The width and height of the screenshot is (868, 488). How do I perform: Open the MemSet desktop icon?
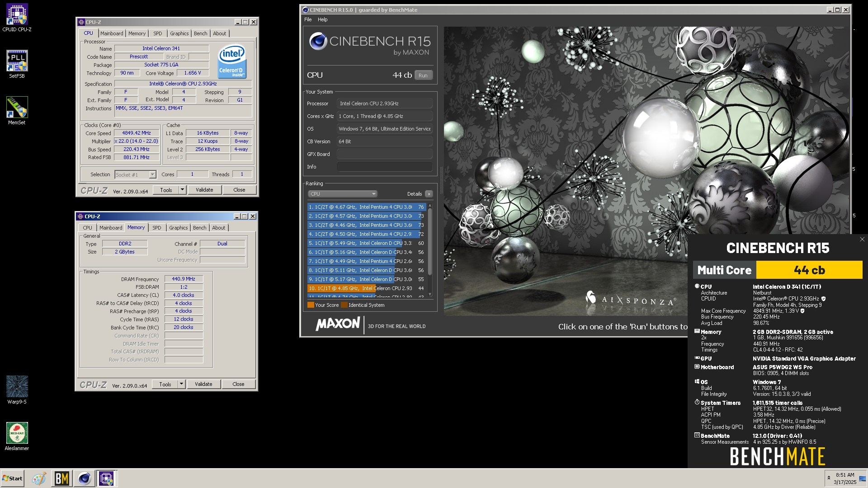(x=17, y=111)
